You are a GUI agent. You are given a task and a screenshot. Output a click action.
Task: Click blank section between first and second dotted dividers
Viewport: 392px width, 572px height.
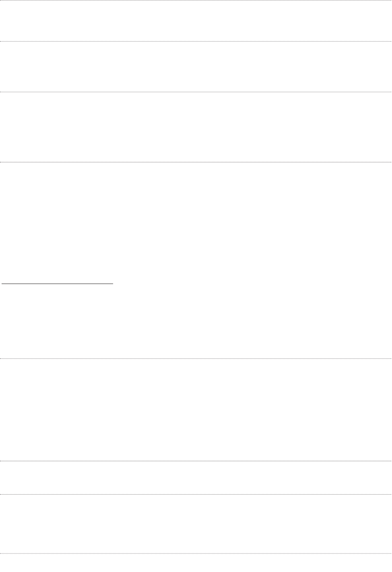pos(196,21)
